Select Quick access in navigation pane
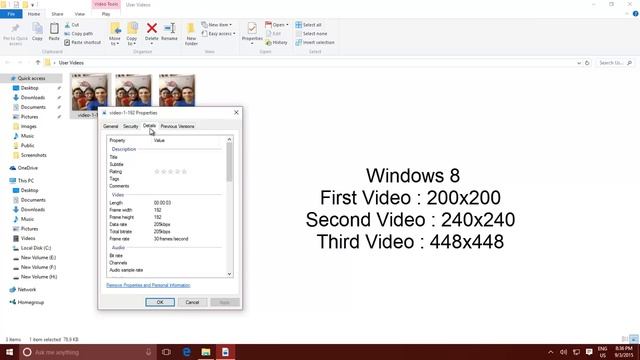The height and width of the screenshot is (360, 640). [31, 78]
